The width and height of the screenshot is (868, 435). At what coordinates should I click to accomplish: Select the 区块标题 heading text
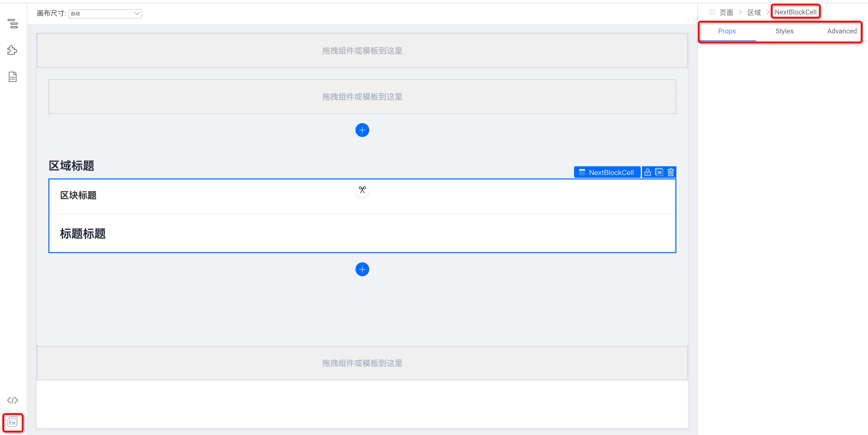click(x=78, y=195)
